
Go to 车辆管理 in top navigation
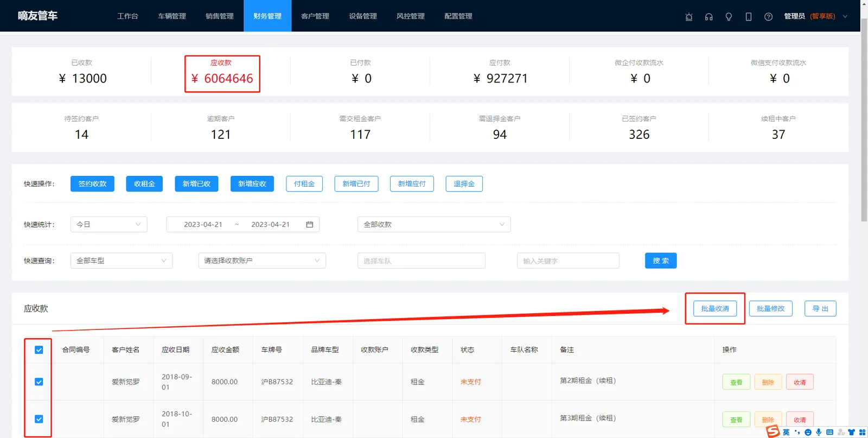172,16
